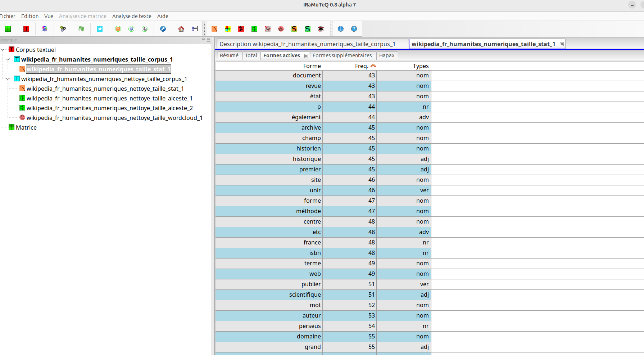This screenshot has width=644, height=355.
Task: Collapse the Corpus textuel tree node
Action: pyautogui.click(x=3, y=50)
